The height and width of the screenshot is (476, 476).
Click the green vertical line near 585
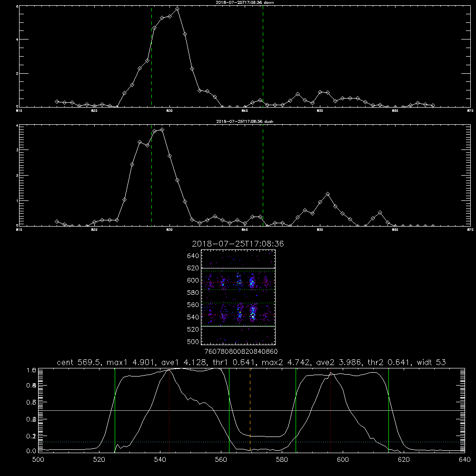coord(296,410)
